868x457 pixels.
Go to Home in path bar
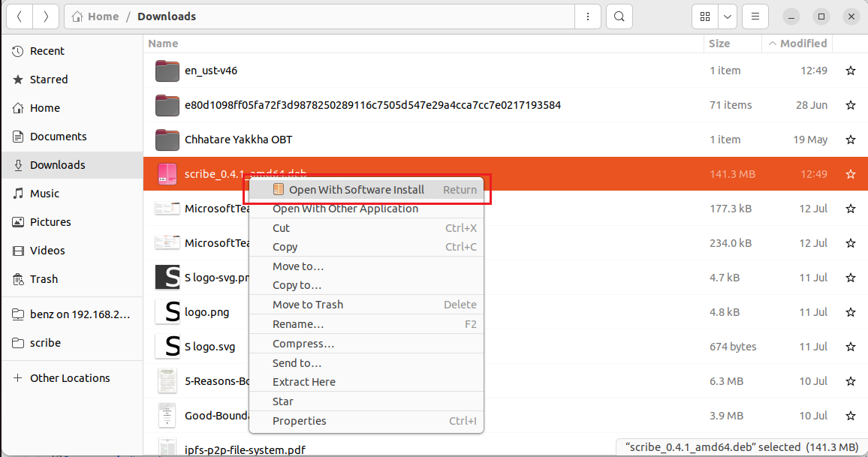[x=103, y=17]
